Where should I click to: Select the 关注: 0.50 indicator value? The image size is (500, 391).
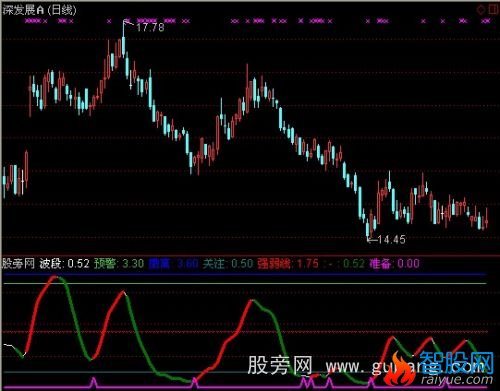(228, 263)
